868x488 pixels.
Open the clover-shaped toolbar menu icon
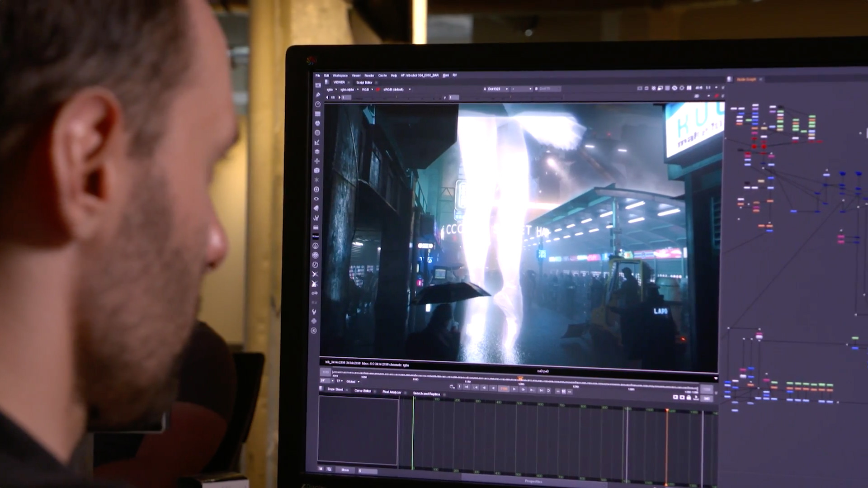(x=314, y=321)
